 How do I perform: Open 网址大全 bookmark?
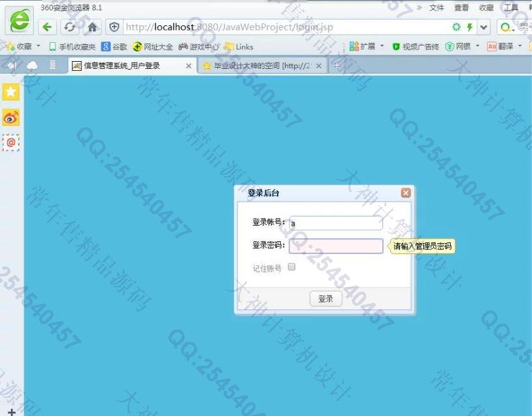click(x=153, y=46)
